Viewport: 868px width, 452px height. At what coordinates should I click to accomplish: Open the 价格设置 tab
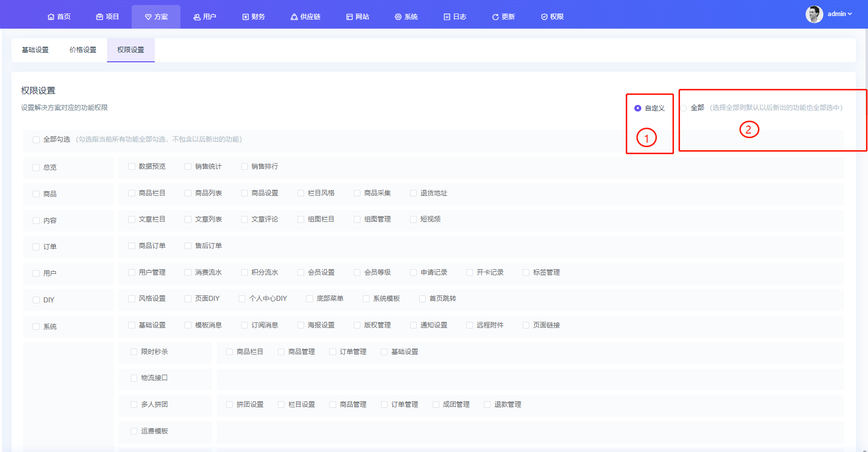[x=83, y=50]
